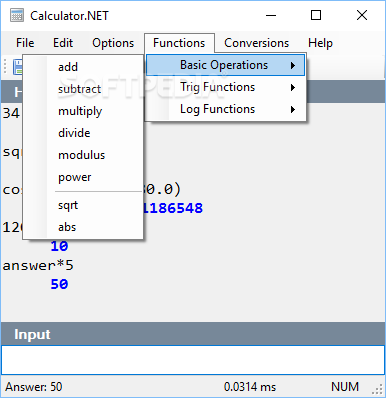
Task: Open the File menu
Action: pos(25,43)
